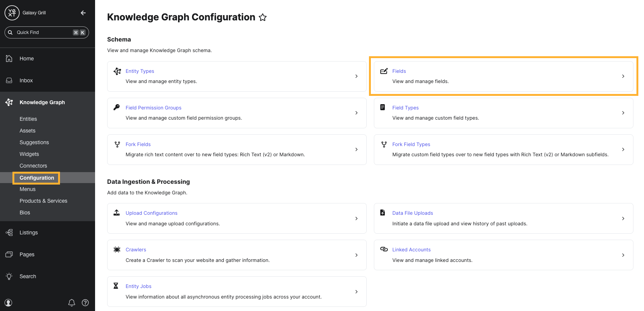Select Configuration submenu item
The width and height of the screenshot is (644, 311).
37,178
